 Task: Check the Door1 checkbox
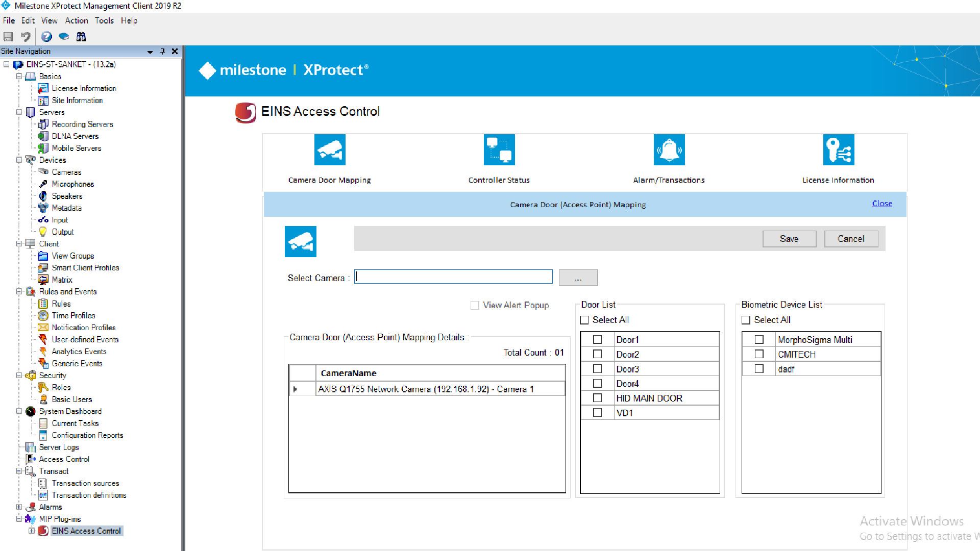[598, 340]
